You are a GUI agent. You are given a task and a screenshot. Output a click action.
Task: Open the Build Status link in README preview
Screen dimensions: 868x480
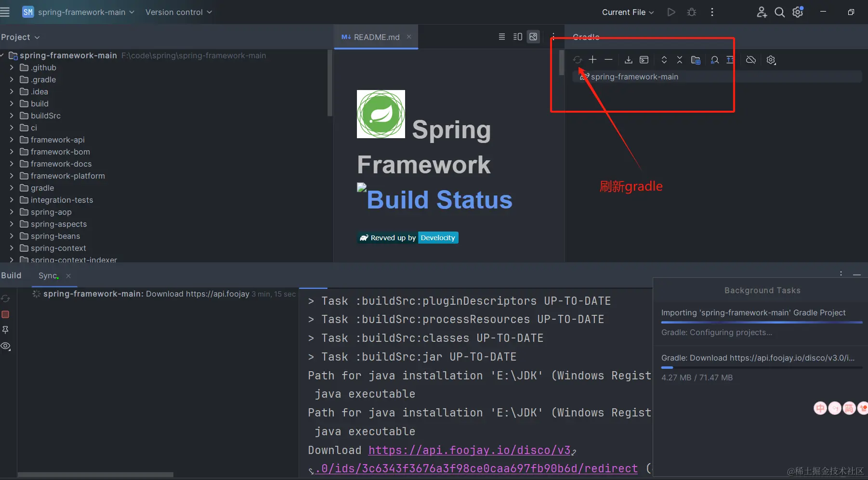point(439,199)
